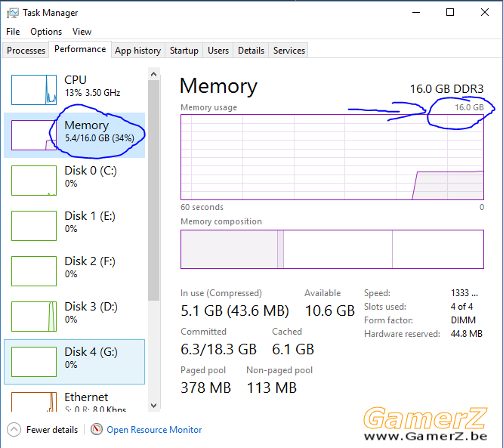Screen dimensions: 503x448
Task: Switch to the Processes tab
Action: click(26, 51)
